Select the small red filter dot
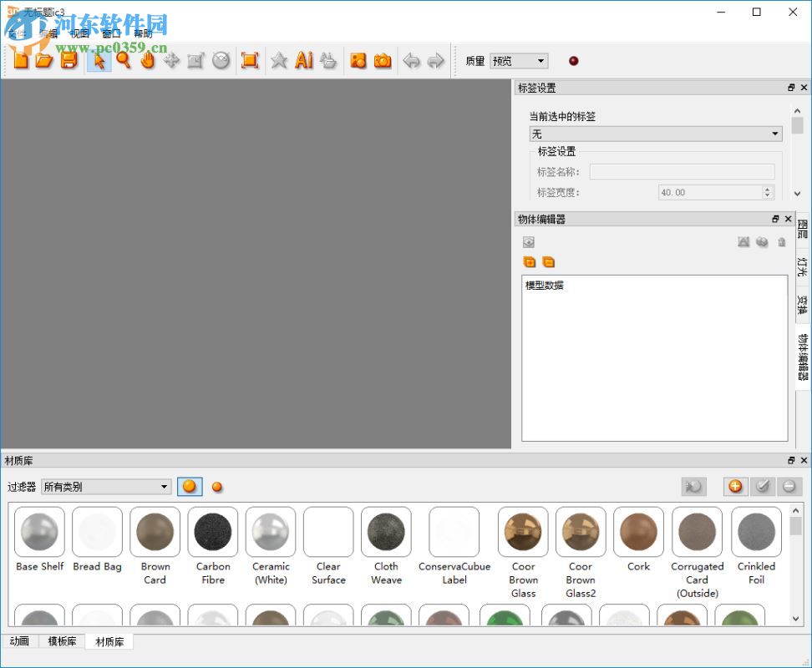This screenshot has height=668, width=812. (216, 486)
